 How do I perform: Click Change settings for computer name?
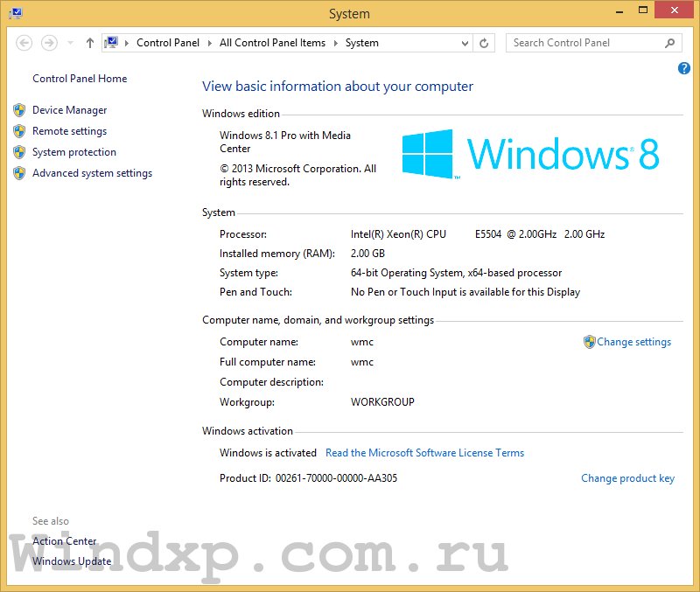633,342
